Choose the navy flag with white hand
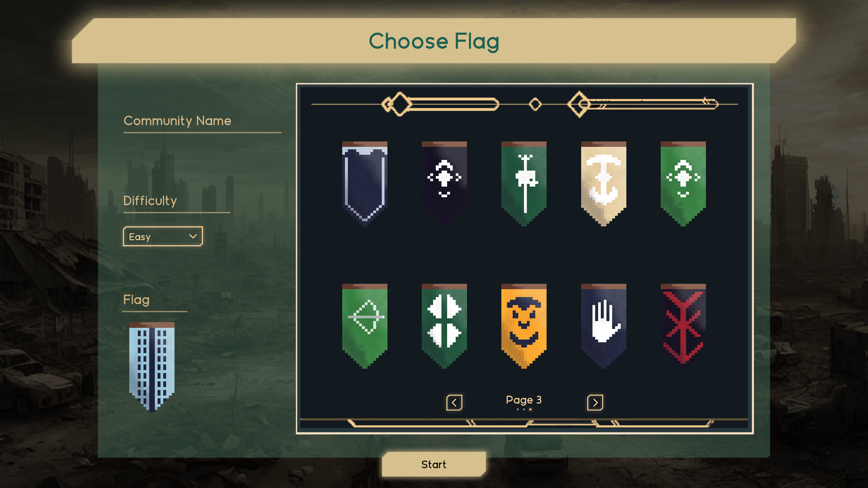Screen dimensions: 868x488 (604, 325)
